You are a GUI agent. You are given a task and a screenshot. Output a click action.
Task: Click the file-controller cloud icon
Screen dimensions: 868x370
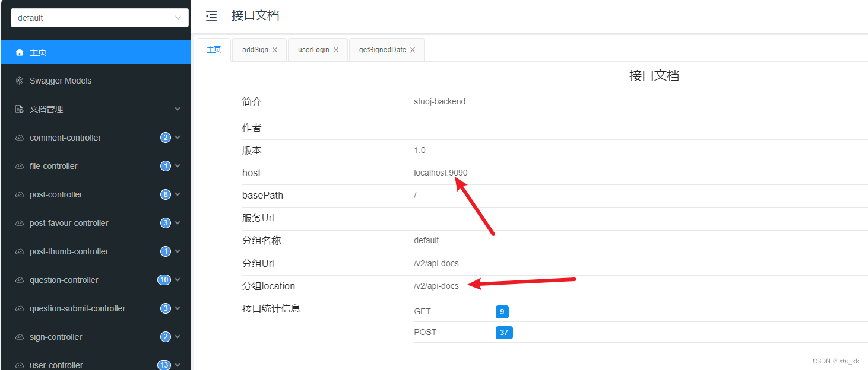coord(21,165)
